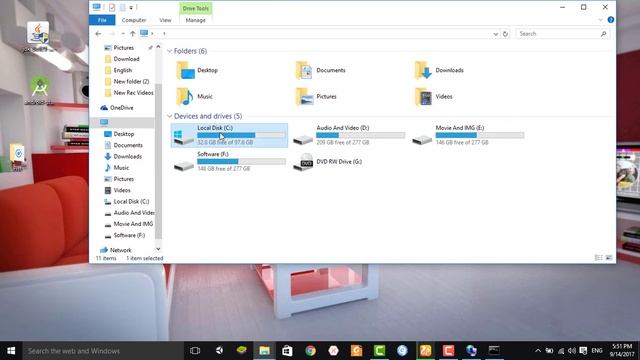The height and width of the screenshot is (360, 640).
Task: Refresh the current location
Action: pyautogui.click(x=505, y=34)
